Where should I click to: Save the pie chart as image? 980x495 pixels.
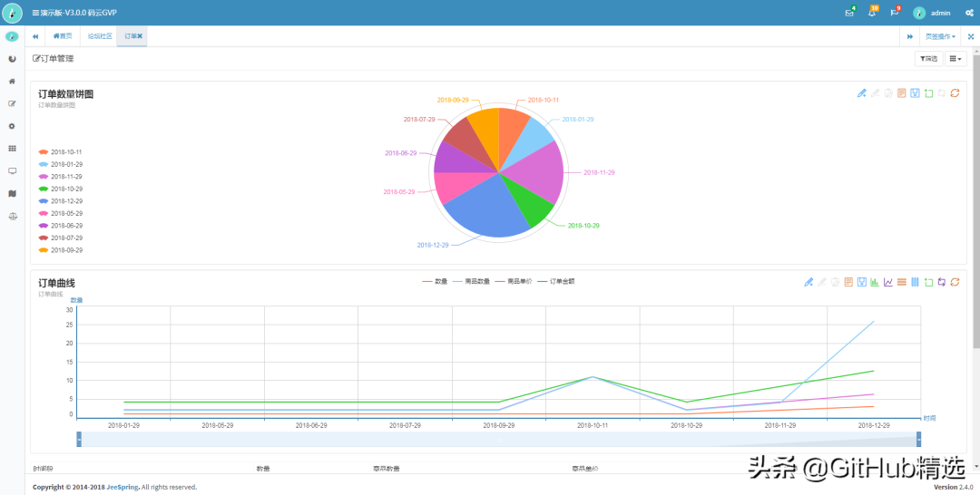915,93
